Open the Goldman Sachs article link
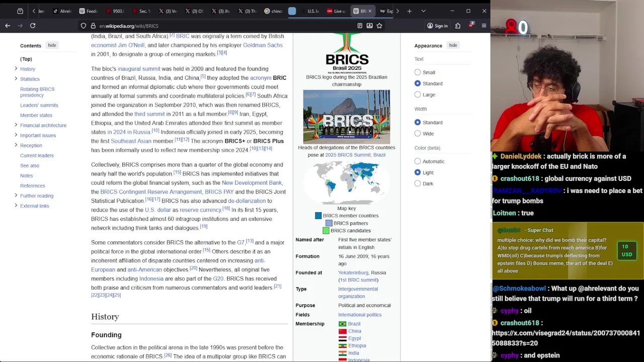This screenshot has width=644, height=362. pos(263,45)
